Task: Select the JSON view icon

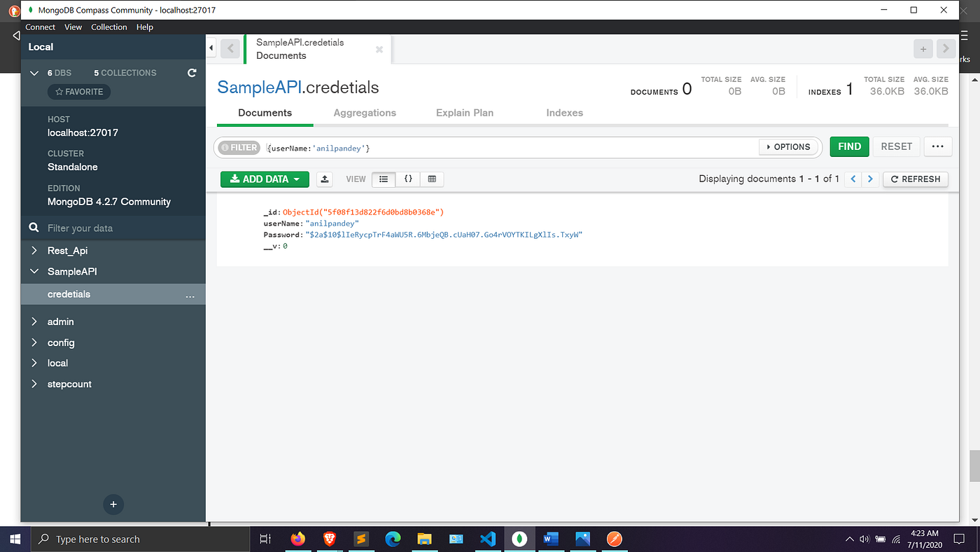Action: (x=408, y=179)
